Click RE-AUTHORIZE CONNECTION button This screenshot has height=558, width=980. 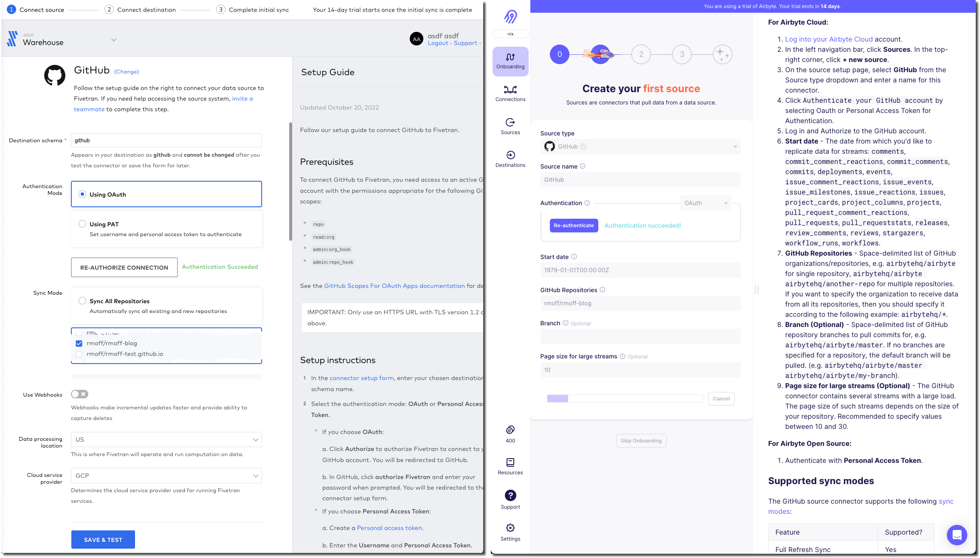click(x=124, y=267)
